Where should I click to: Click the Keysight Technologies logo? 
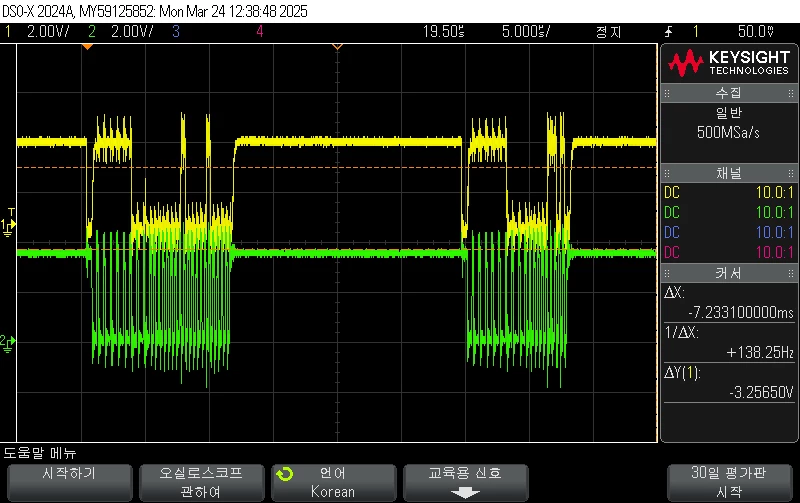click(729, 63)
